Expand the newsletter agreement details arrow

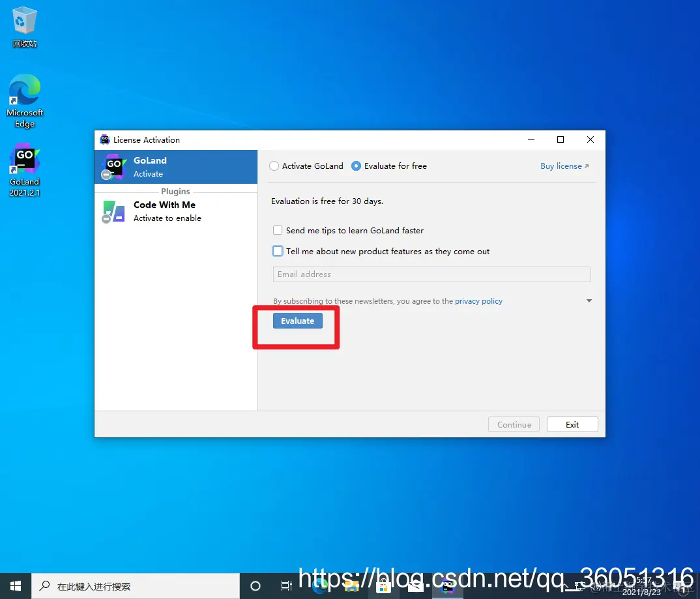pyautogui.click(x=589, y=301)
